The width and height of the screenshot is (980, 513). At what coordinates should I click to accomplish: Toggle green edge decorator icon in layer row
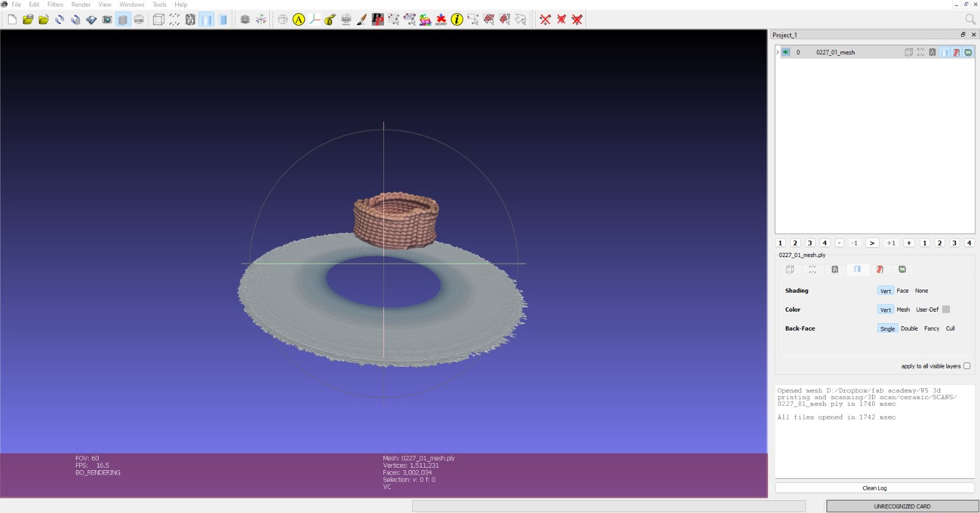tap(968, 53)
